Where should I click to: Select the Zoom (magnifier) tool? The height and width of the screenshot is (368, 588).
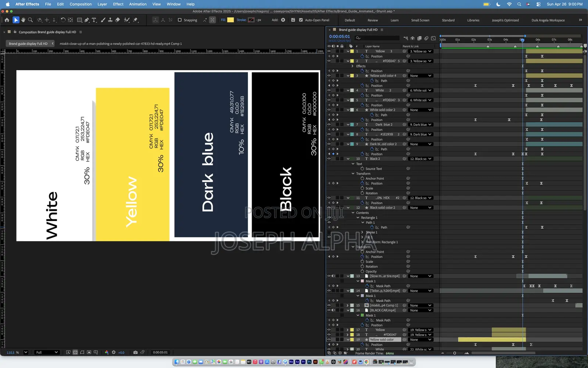click(31, 20)
